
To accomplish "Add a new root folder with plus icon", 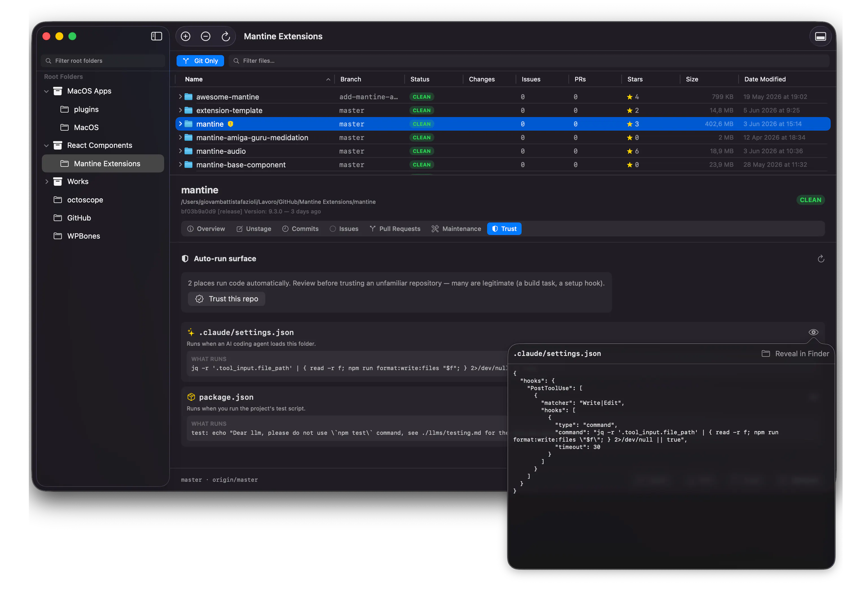I will [186, 36].
